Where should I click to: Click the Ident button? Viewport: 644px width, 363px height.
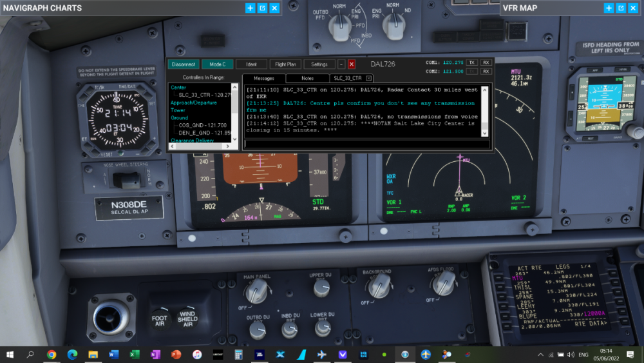(x=251, y=64)
